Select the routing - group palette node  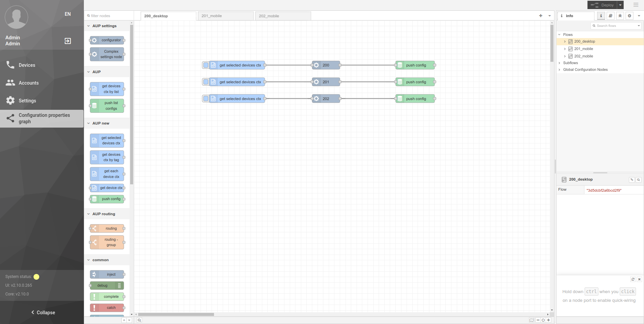point(107,242)
